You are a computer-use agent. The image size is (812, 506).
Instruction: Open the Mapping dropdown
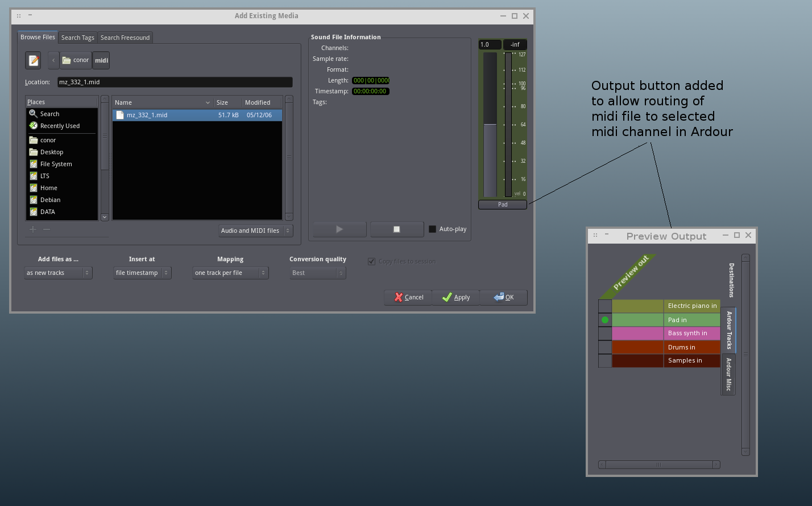pyautogui.click(x=230, y=273)
